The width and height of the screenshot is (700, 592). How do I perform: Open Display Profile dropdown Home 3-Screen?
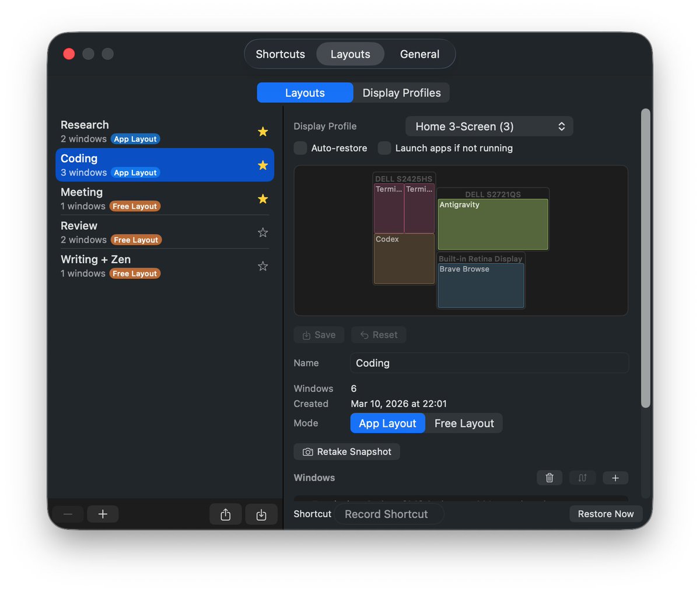click(489, 127)
